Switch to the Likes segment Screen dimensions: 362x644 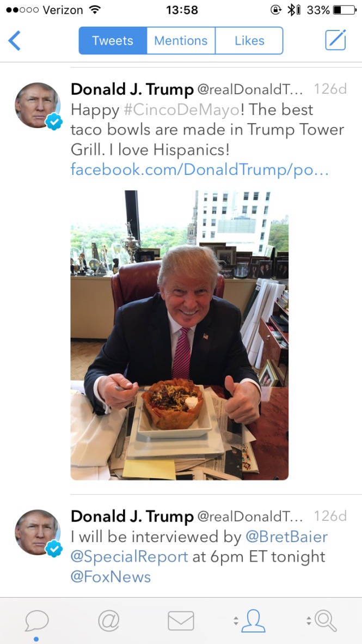tap(249, 41)
